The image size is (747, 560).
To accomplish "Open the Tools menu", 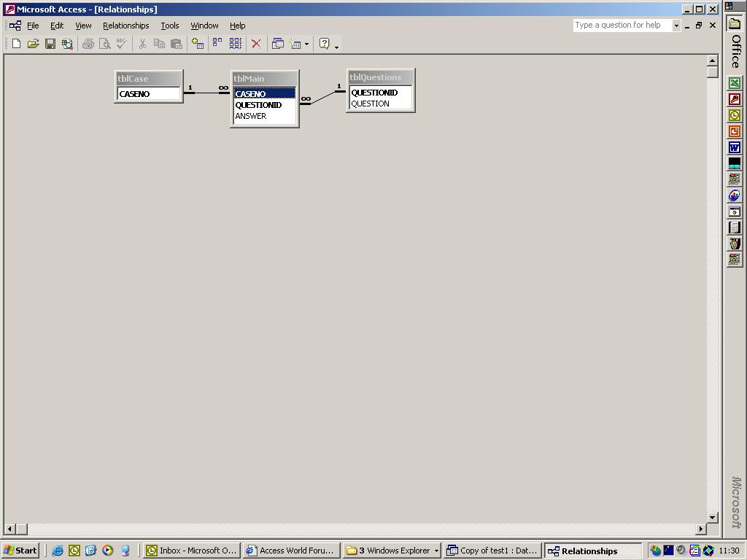I will point(169,26).
